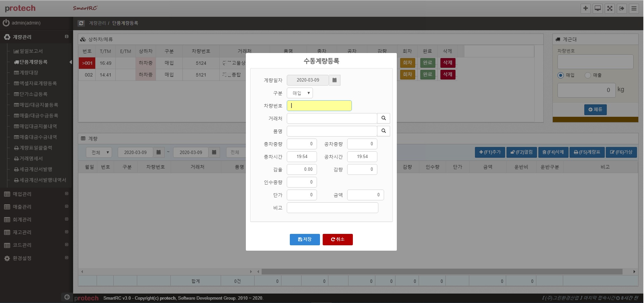Click the refresh icon beside breadcrumb
Viewport: 644px width, 303px height.
click(81, 23)
